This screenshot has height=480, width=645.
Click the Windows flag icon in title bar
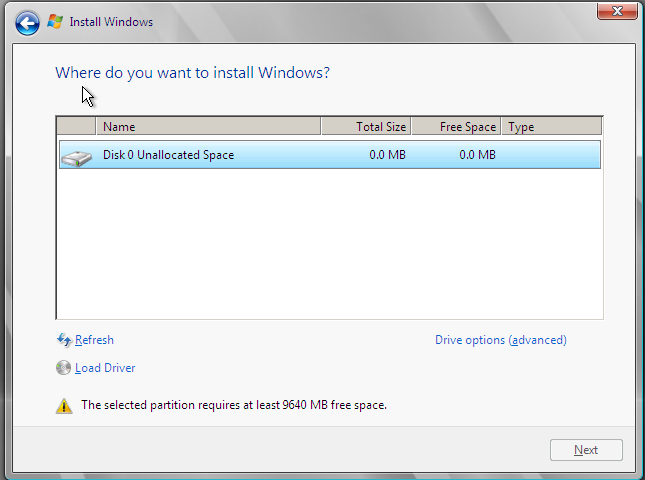click(55, 22)
